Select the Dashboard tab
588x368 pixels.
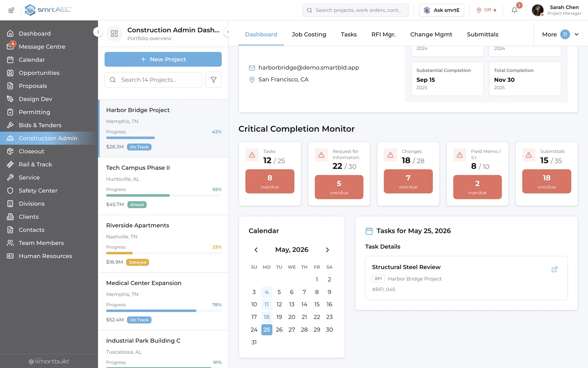pyautogui.click(x=261, y=34)
